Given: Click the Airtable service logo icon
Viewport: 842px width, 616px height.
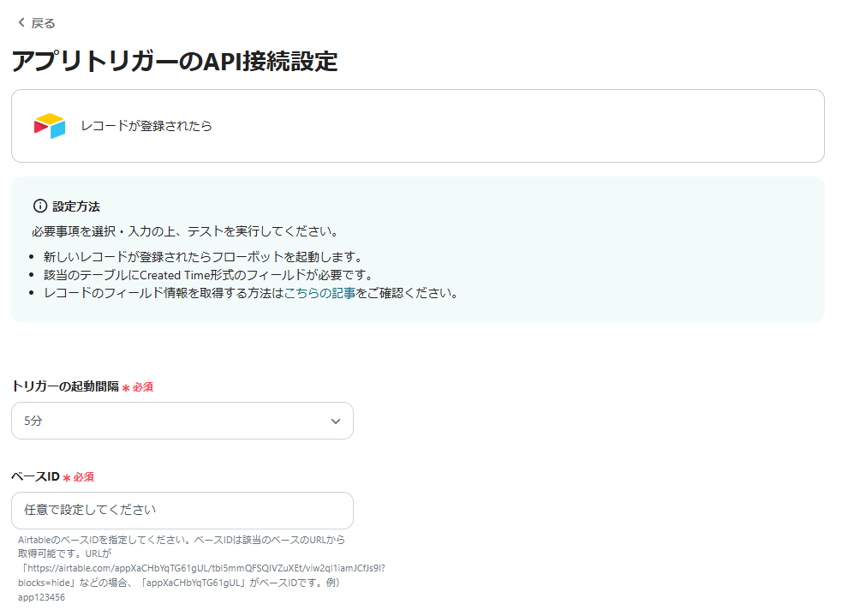Looking at the screenshot, I should (49, 125).
